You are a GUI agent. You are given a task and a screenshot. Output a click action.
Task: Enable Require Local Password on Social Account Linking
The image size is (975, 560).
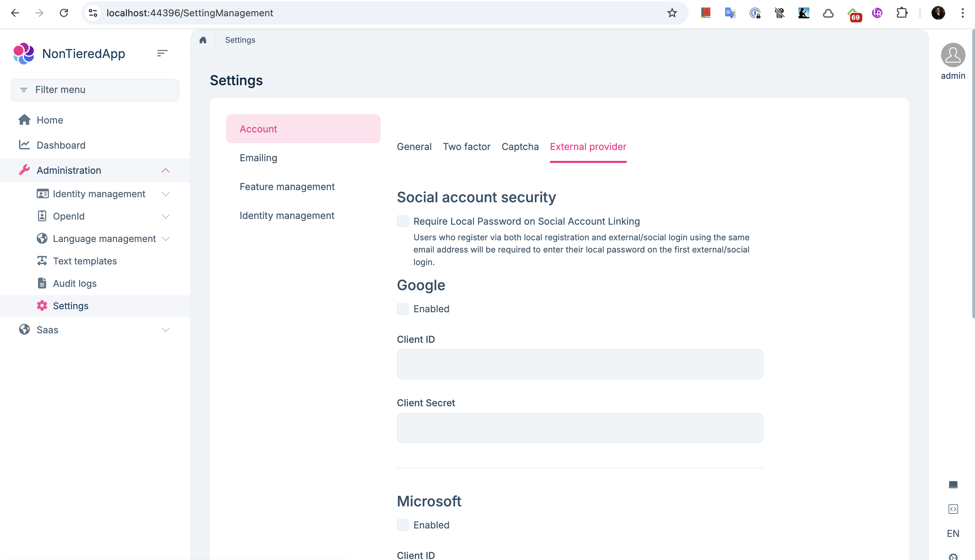pos(403,221)
